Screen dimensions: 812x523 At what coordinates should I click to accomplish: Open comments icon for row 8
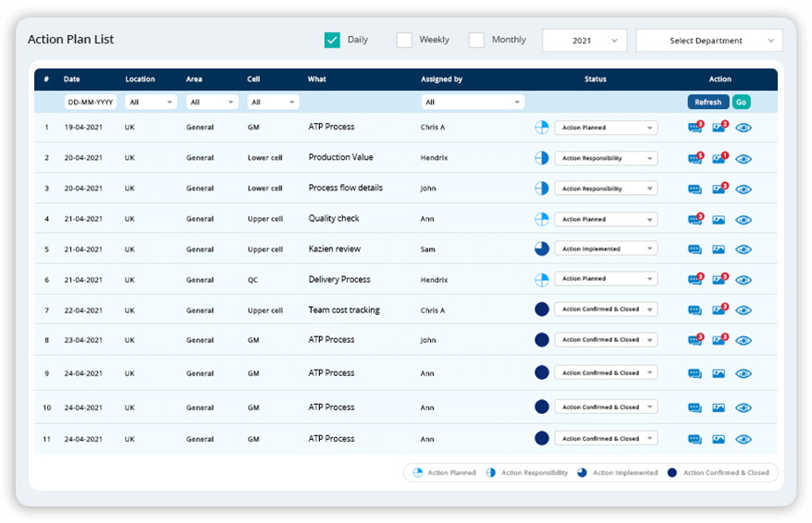click(695, 340)
